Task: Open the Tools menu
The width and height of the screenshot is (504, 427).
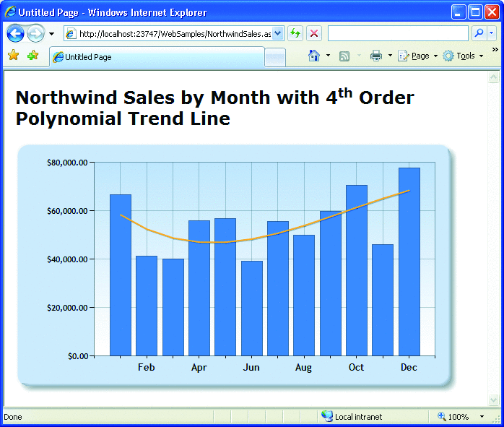Action: (463, 56)
